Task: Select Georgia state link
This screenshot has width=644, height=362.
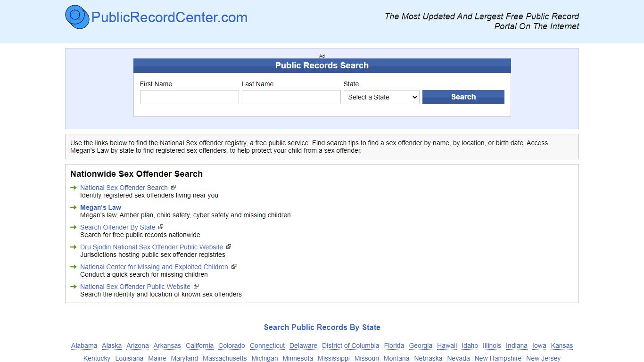Action: pyautogui.click(x=421, y=346)
